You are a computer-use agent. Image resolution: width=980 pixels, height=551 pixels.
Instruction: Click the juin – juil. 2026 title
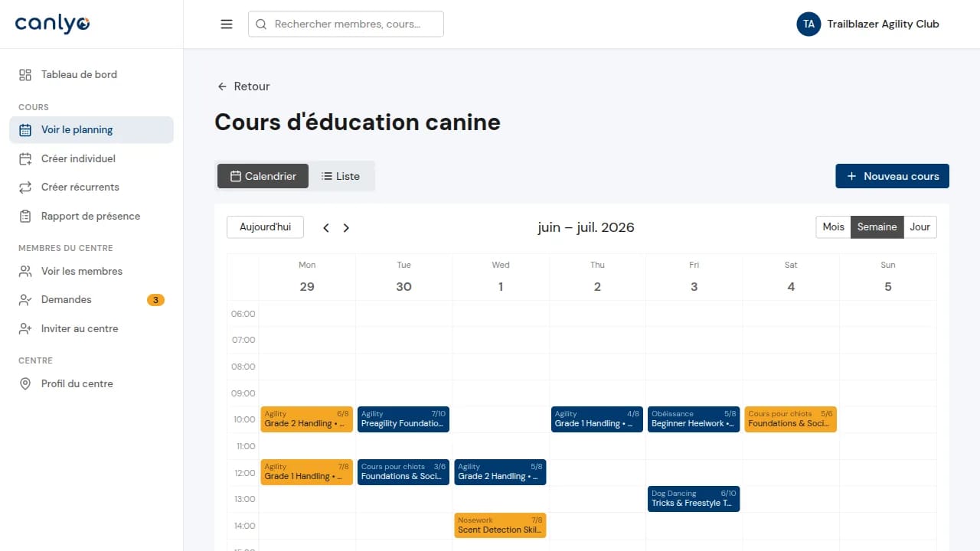(586, 227)
